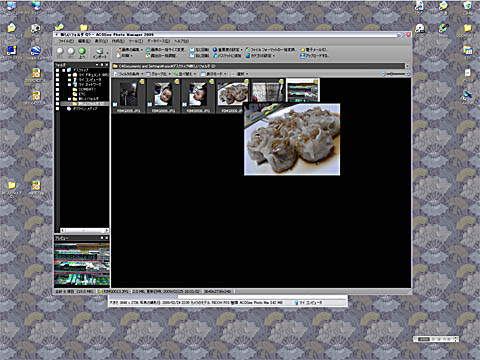Image resolution: width=480 pixels, height=360 pixels.
Task: Select オフライン メディア in folder tree
Action: 85,109
